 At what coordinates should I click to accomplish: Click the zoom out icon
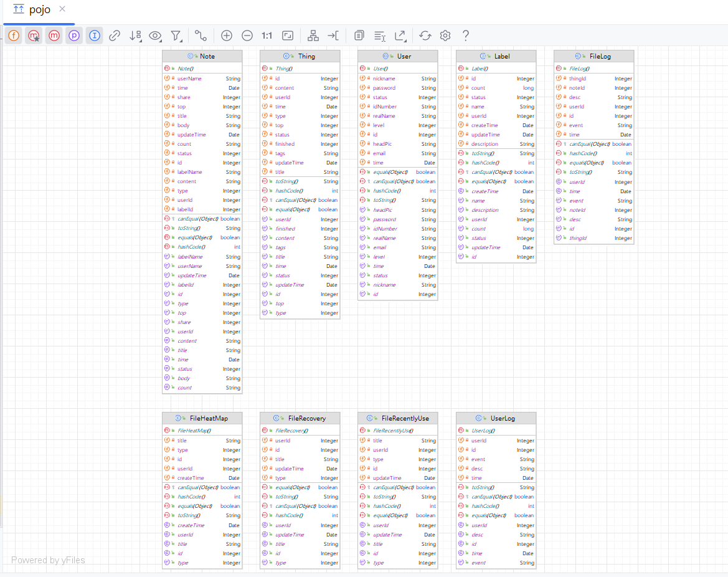click(247, 36)
